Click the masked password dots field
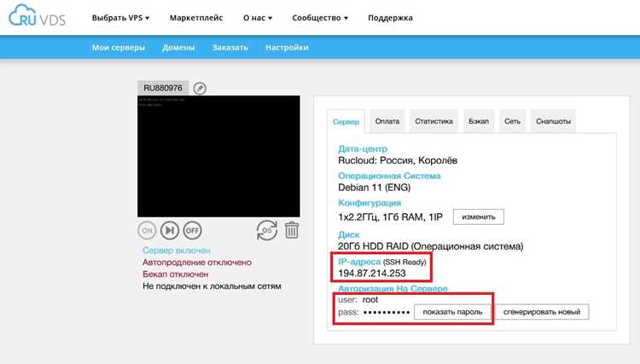Viewport: 640px width, 364px height. pyautogui.click(x=387, y=312)
